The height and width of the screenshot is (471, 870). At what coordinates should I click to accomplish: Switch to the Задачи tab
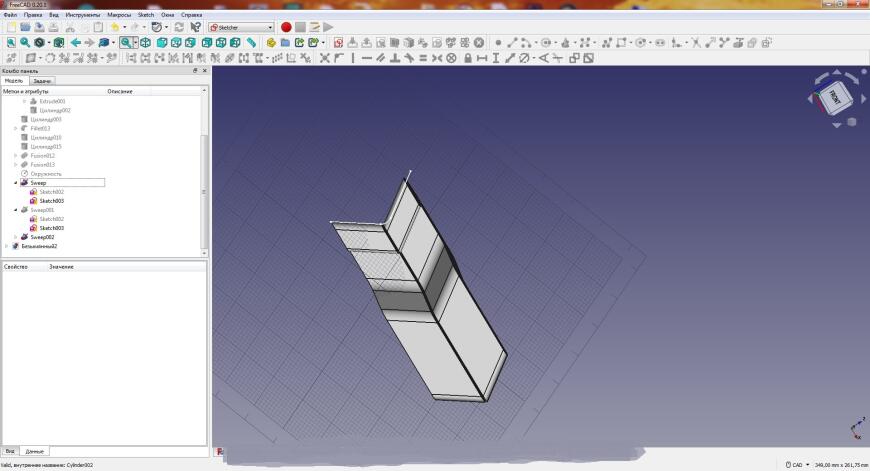click(x=42, y=81)
